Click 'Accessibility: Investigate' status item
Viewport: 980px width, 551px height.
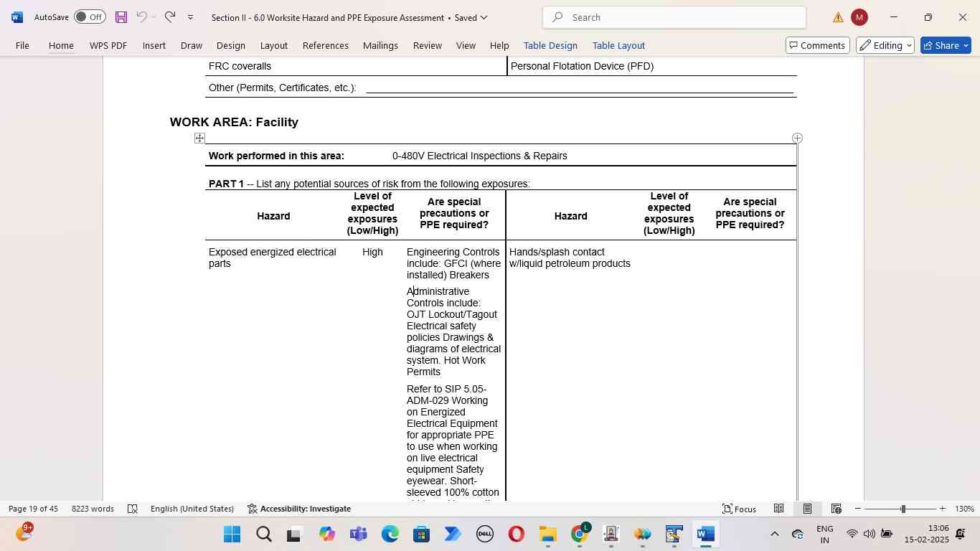point(298,509)
